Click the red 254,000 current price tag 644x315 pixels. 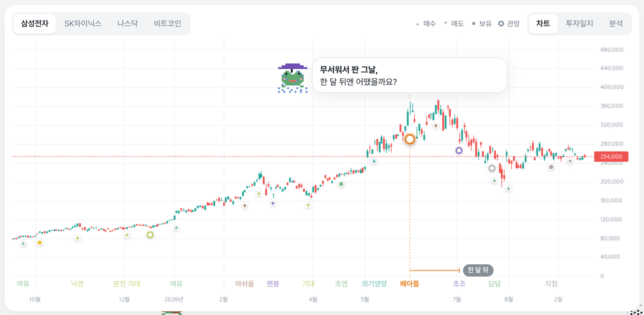click(611, 156)
